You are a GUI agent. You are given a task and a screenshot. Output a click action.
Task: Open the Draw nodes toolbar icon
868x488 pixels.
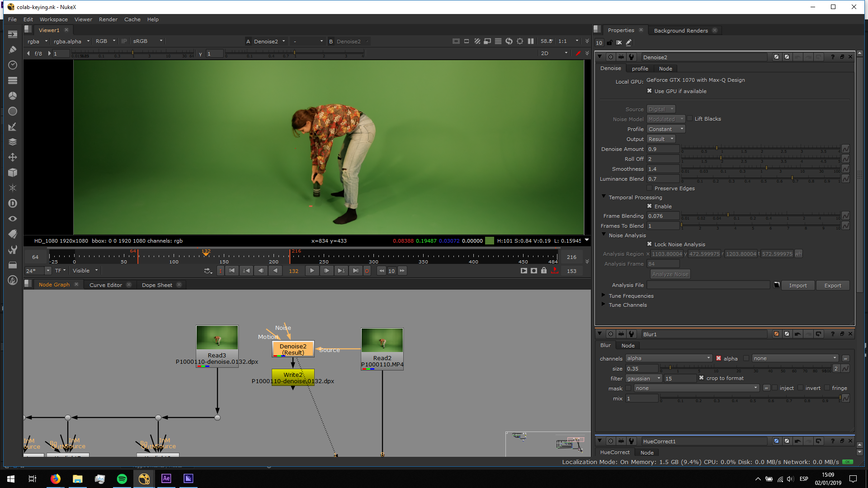13,50
